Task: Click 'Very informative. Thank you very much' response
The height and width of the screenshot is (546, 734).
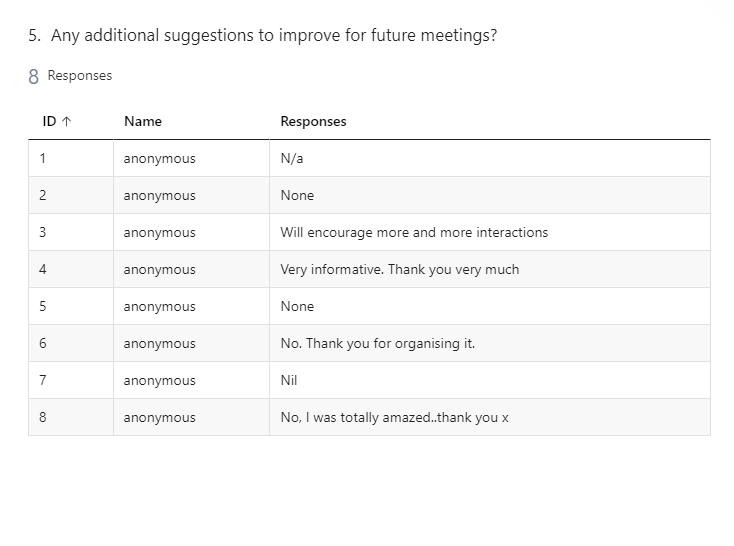Action: [x=400, y=269]
